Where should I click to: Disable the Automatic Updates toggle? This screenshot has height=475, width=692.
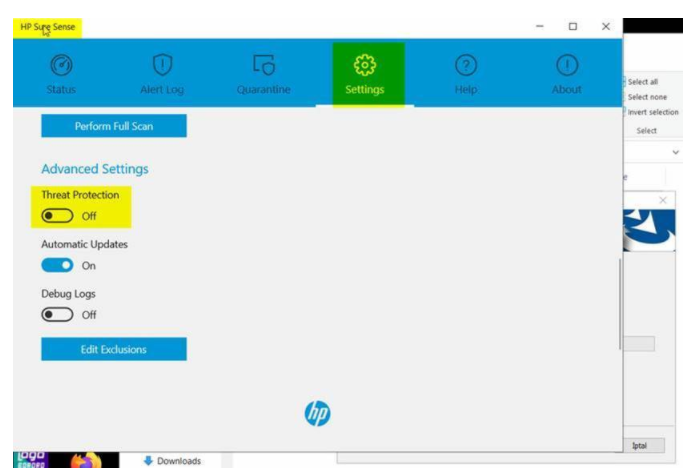(57, 265)
